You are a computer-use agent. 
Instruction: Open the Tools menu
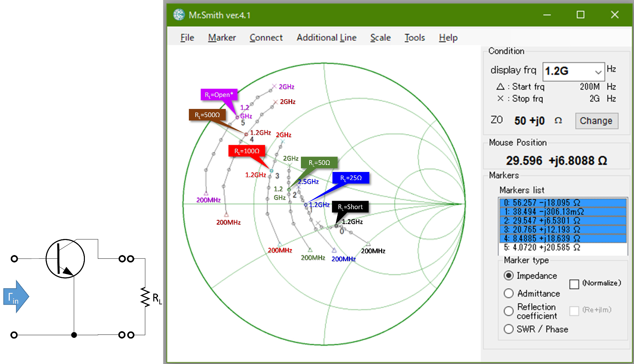coord(415,38)
